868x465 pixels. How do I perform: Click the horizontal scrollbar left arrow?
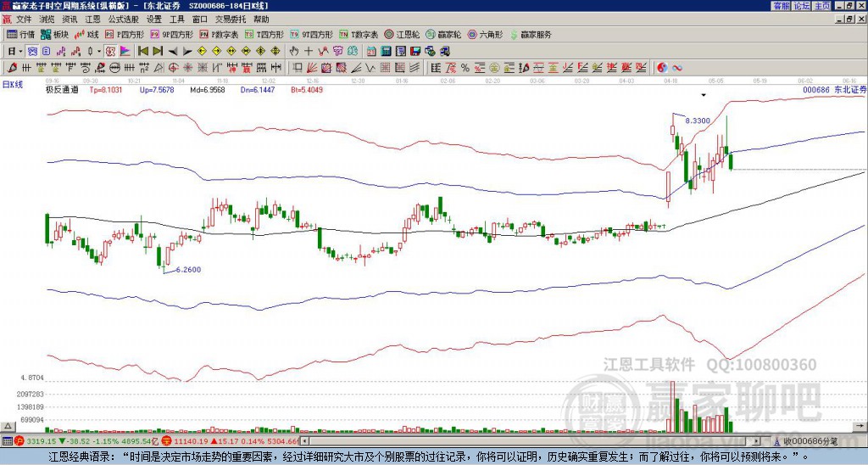[x=304, y=441]
